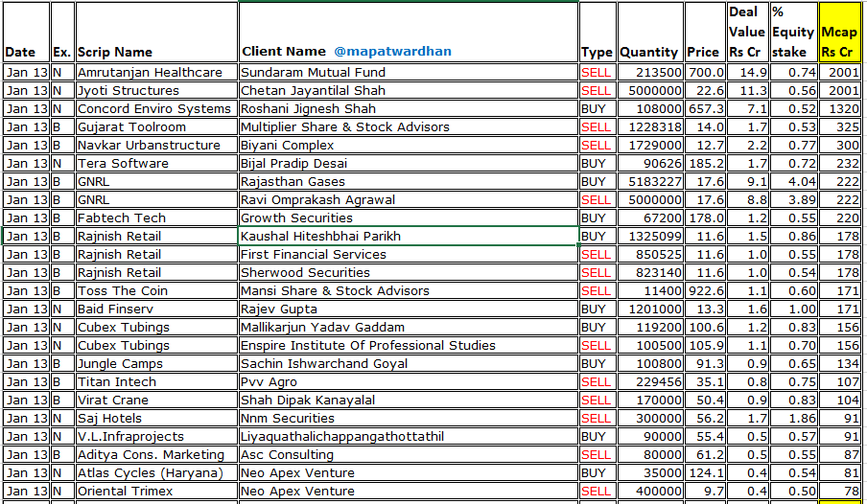This screenshot has width=867, height=504.
Task: Click the Liyaquathalichappangathottathil cell
Action: click(x=408, y=437)
